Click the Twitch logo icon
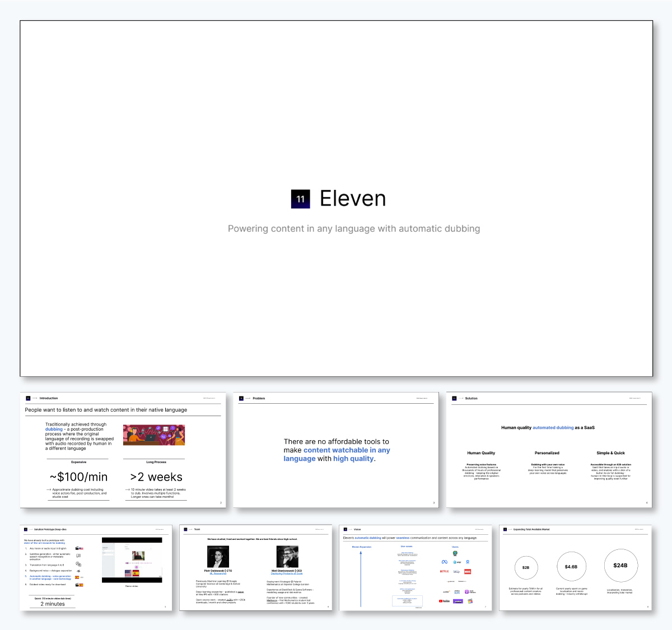 click(x=458, y=601)
